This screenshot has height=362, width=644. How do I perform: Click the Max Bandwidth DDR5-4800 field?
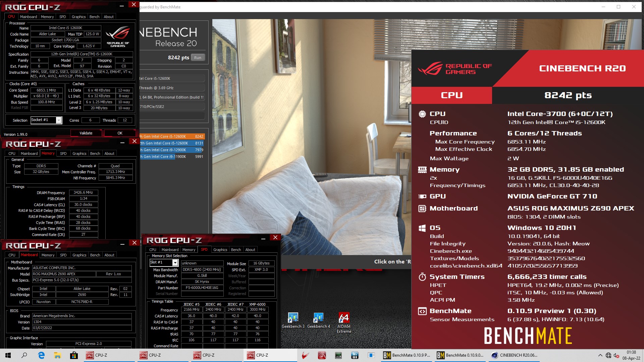[202, 269]
